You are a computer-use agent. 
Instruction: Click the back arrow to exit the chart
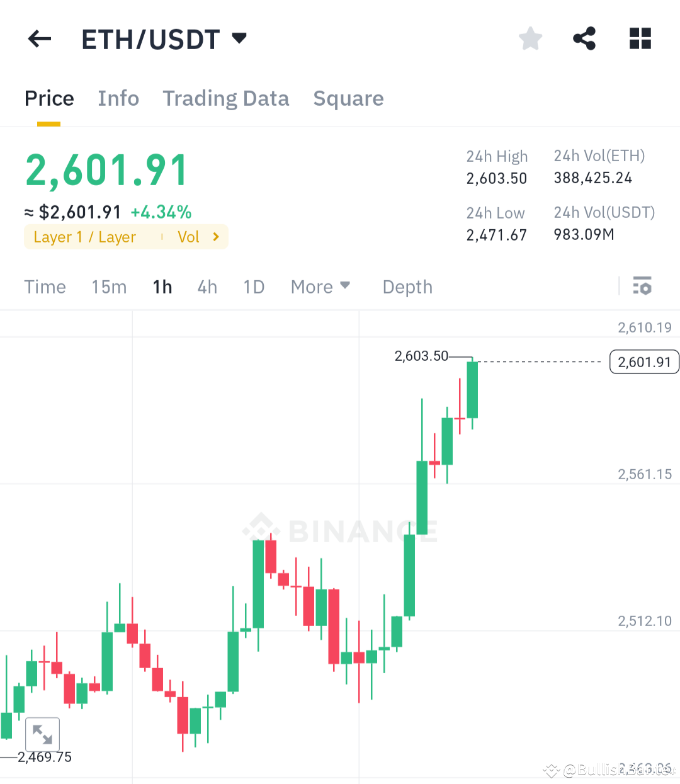coord(39,38)
